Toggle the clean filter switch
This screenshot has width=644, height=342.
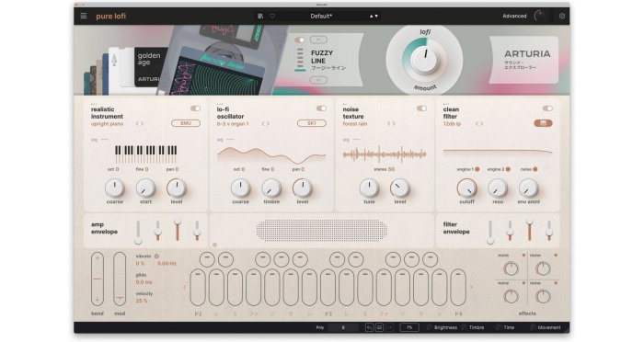pyautogui.click(x=547, y=108)
